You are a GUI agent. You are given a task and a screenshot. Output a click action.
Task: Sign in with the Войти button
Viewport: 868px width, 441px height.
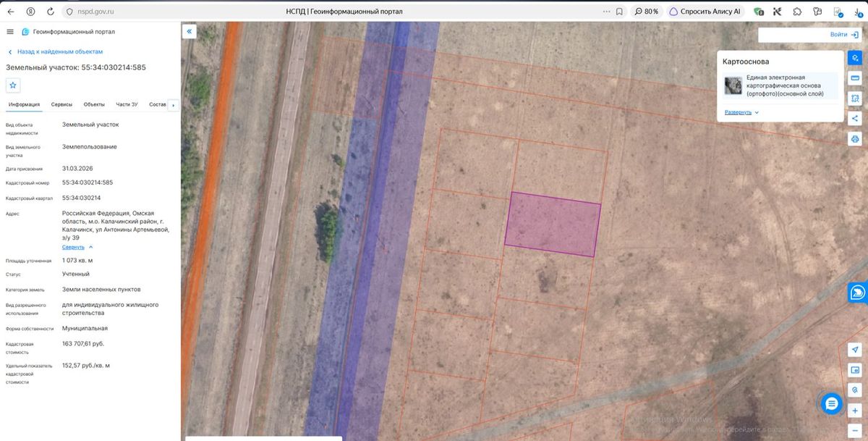tap(844, 34)
